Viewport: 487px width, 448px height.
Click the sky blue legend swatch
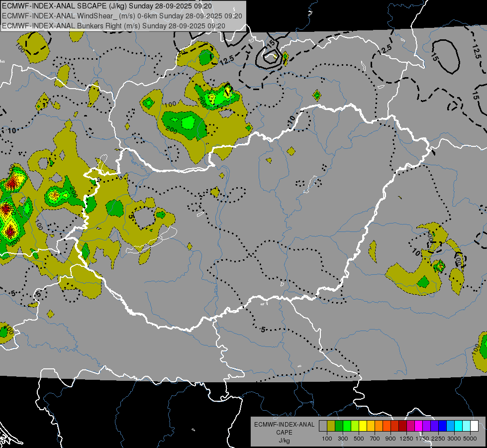(x=451, y=426)
